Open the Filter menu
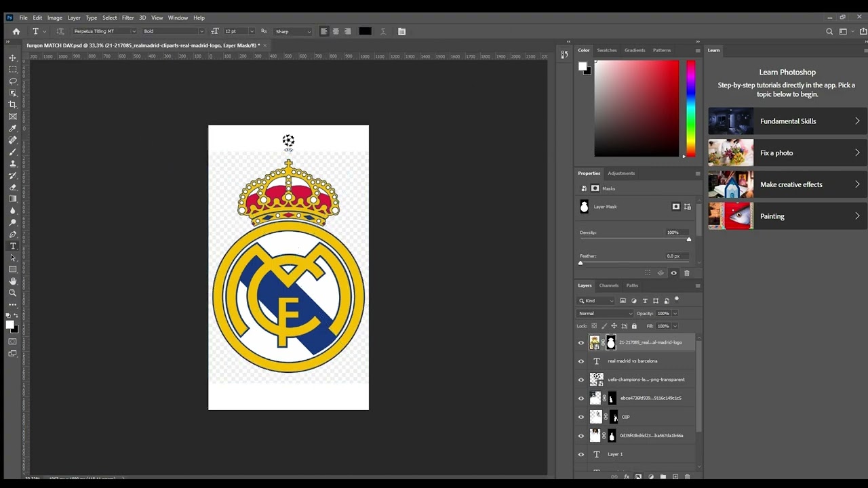Screen dimensions: 868x488 [x=127, y=18]
